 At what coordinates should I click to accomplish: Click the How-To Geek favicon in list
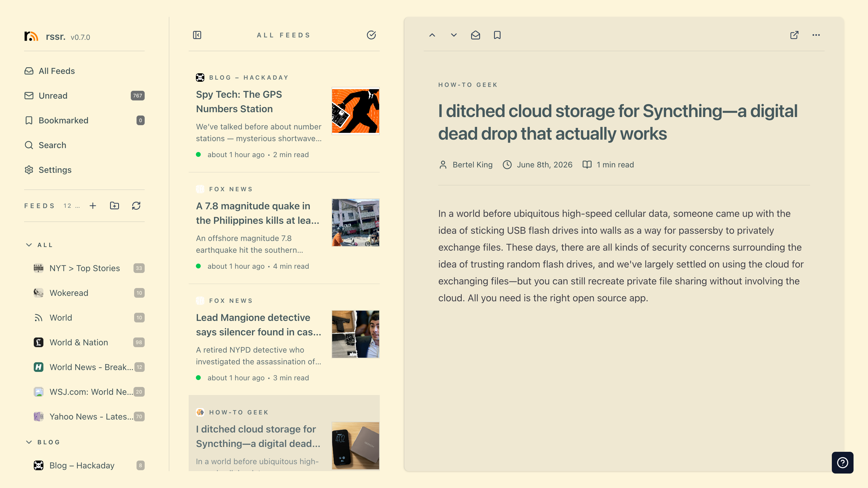tap(200, 412)
